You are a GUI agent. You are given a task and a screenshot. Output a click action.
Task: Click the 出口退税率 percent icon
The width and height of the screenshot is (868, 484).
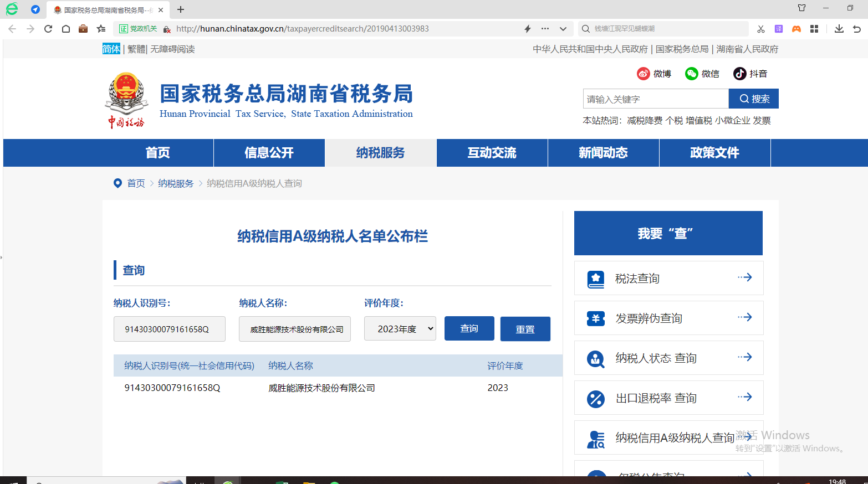coord(595,398)
